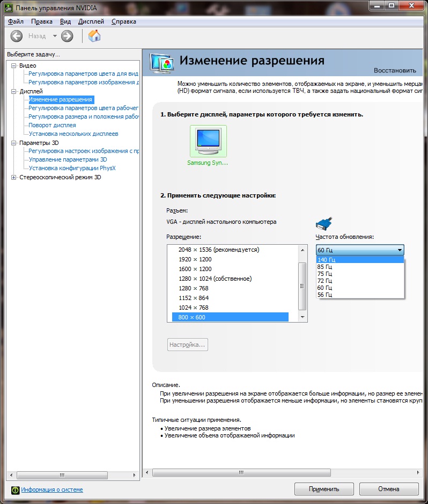Click the Forward arrow icon
Screen dimensions: 428x504
click(67, 36)
